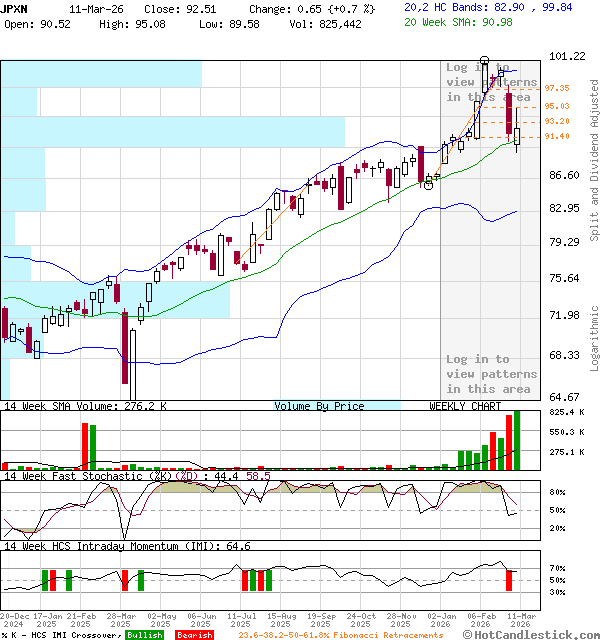Click the 'Volume By Price' label

319,406
